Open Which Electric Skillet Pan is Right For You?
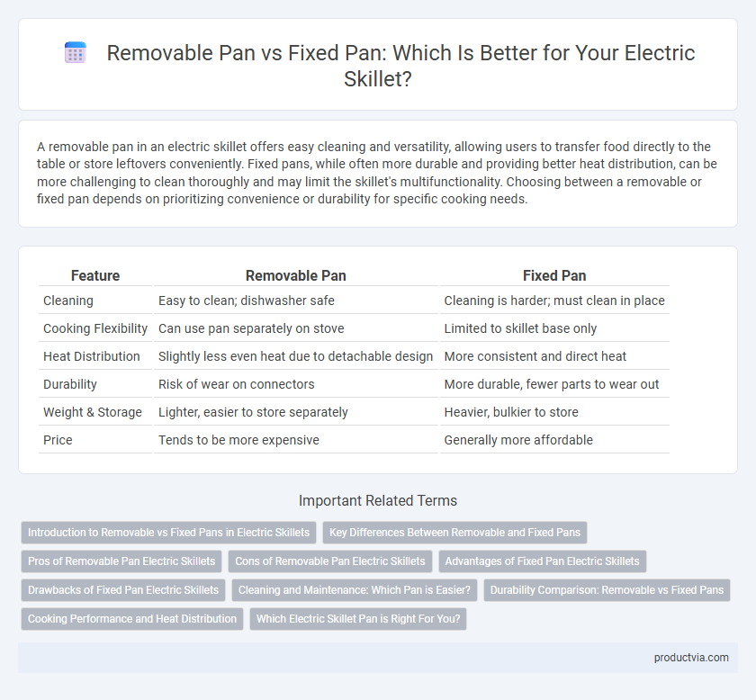756x700 pixels. (x=358, y=618)
